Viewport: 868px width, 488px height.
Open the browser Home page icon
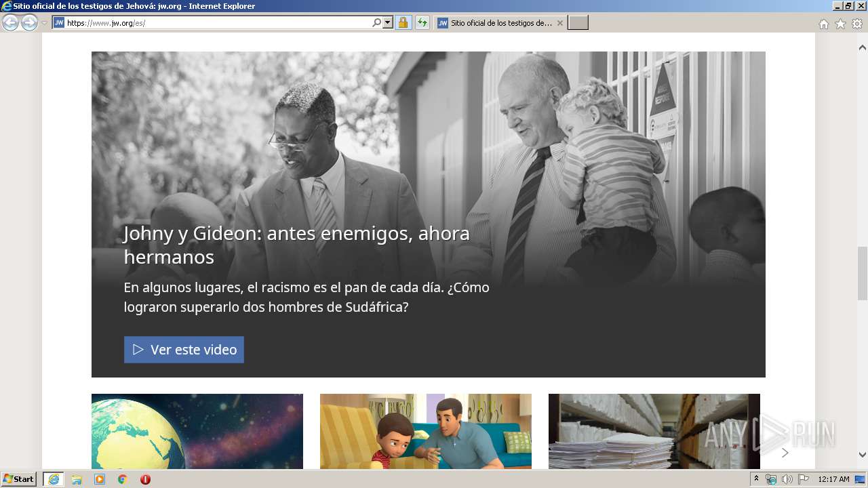coord(824,24)
